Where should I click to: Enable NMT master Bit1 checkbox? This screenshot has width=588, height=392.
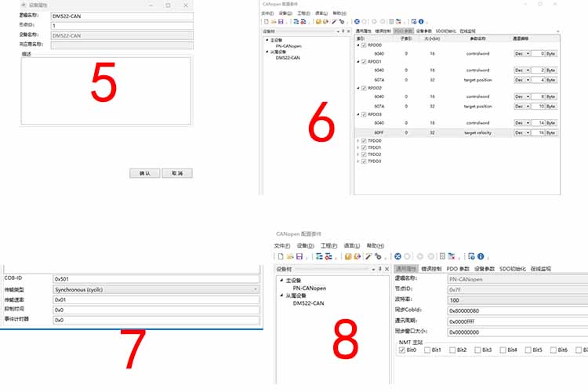pyautogui.click(x=427, y=350)
